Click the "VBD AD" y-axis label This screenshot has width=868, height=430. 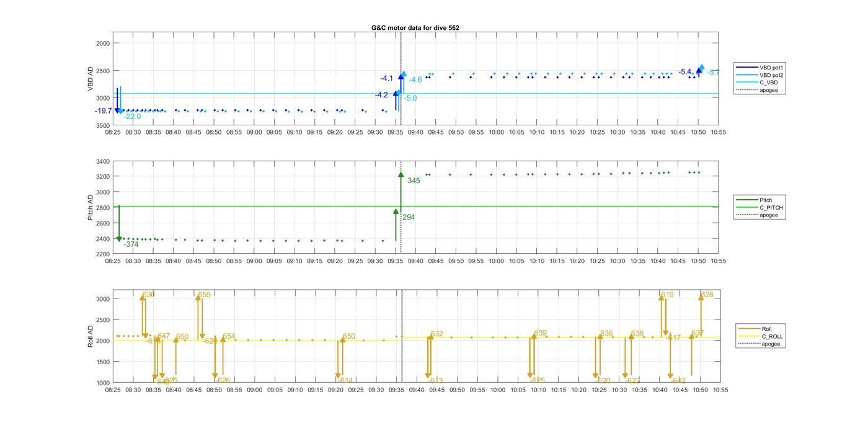[x=91, y=79]
